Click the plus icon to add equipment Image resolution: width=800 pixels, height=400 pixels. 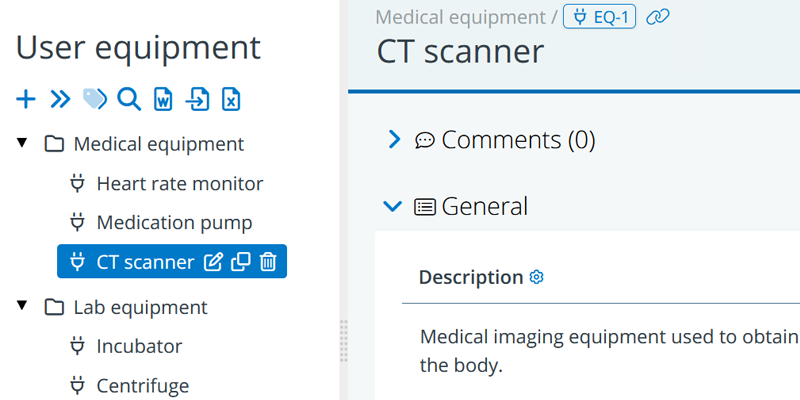pos(26,98)
